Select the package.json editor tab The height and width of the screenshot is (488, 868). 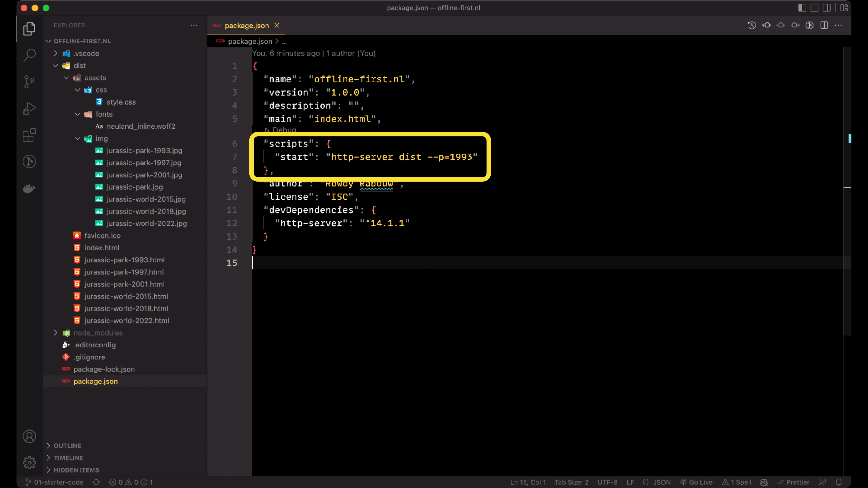pos(246,26)
